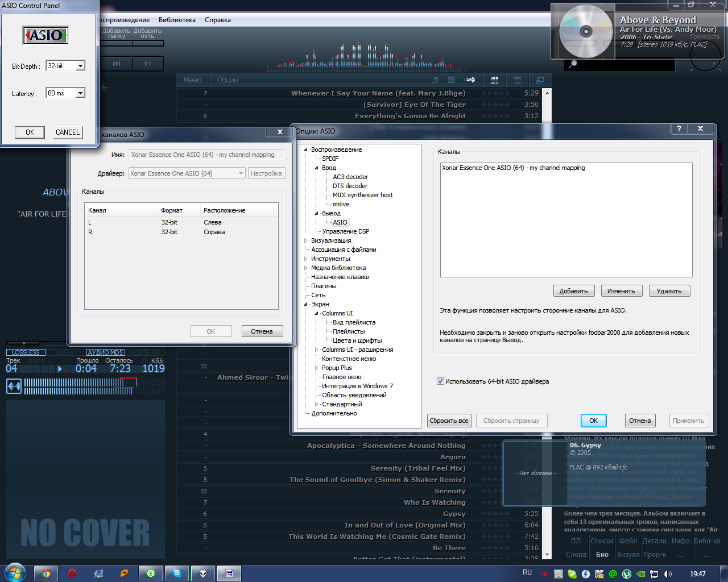Open the Библиотека menu

click(x=177, y=20)
